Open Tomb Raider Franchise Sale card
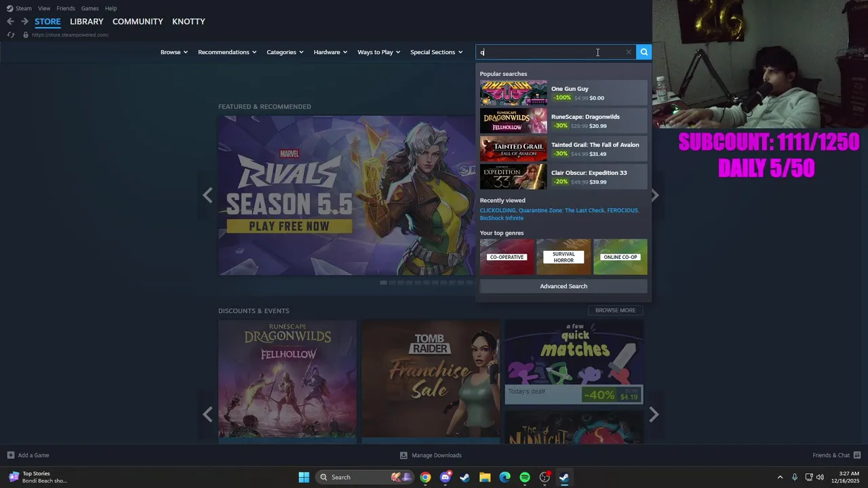This screenshot has width=868, height=488. pyautogui.click(x=431, y=380)
